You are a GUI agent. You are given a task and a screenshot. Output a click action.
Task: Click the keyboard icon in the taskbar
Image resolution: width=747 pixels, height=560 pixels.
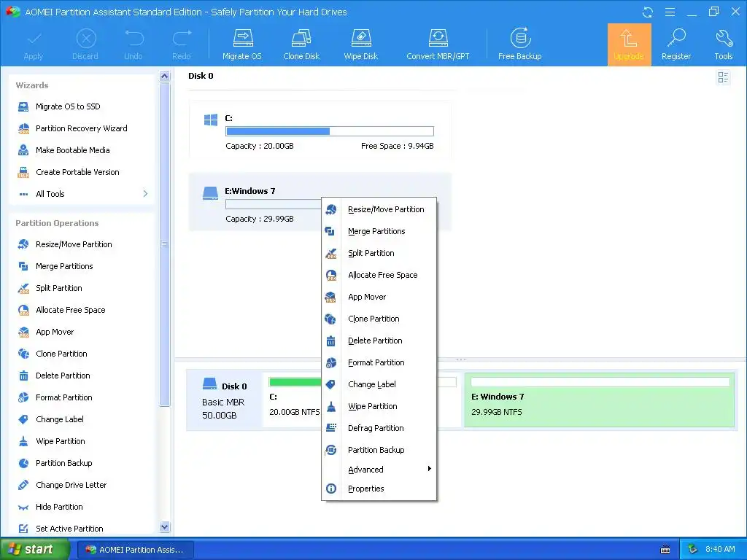tap(665, 550)
